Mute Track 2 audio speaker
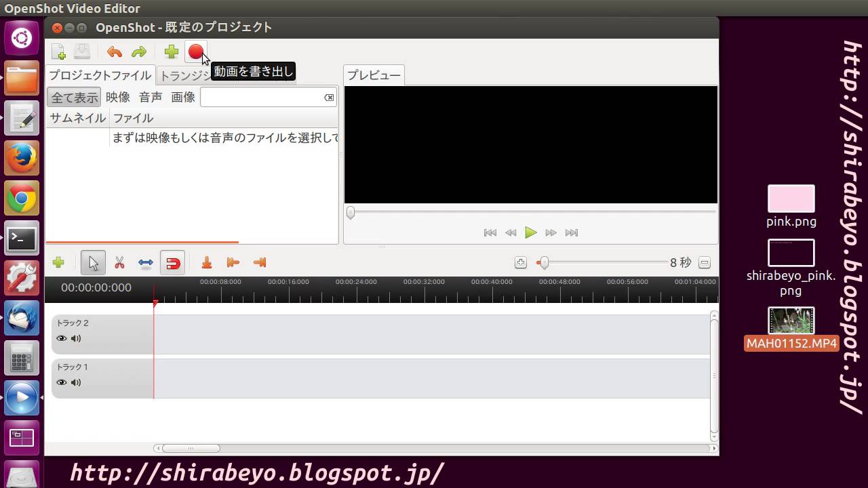 (76, 338)
